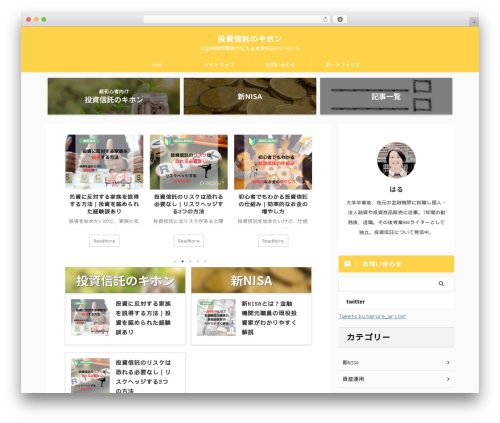Click the author profile photo of はる
The height and width of the screenshot is (423, 500).
tap(396, 160)
